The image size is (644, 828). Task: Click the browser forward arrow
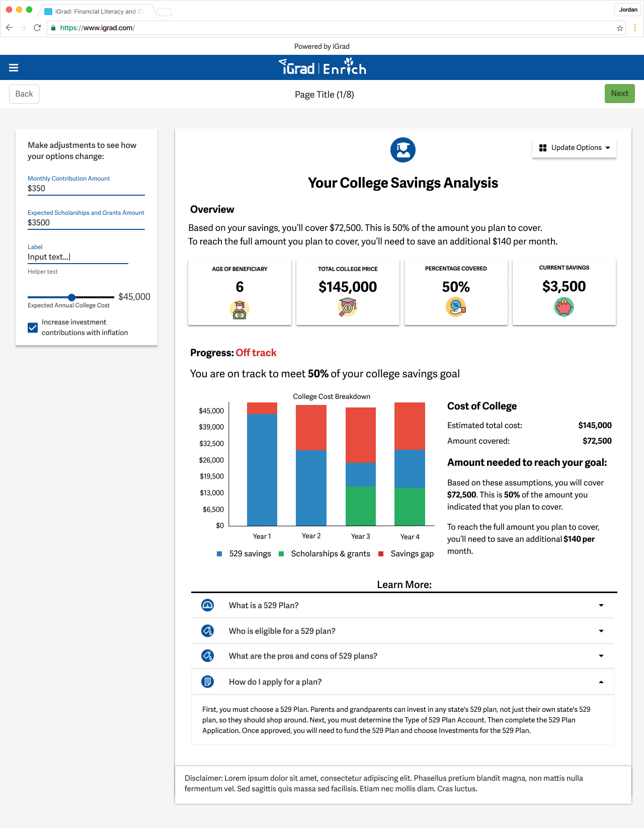pyautogui.click(x=23, y=28)
